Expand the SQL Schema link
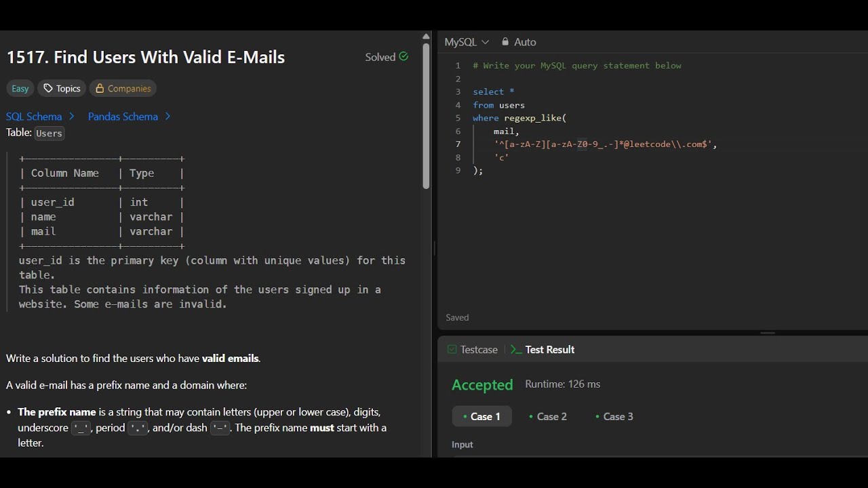868x488 pixels. 40,117
